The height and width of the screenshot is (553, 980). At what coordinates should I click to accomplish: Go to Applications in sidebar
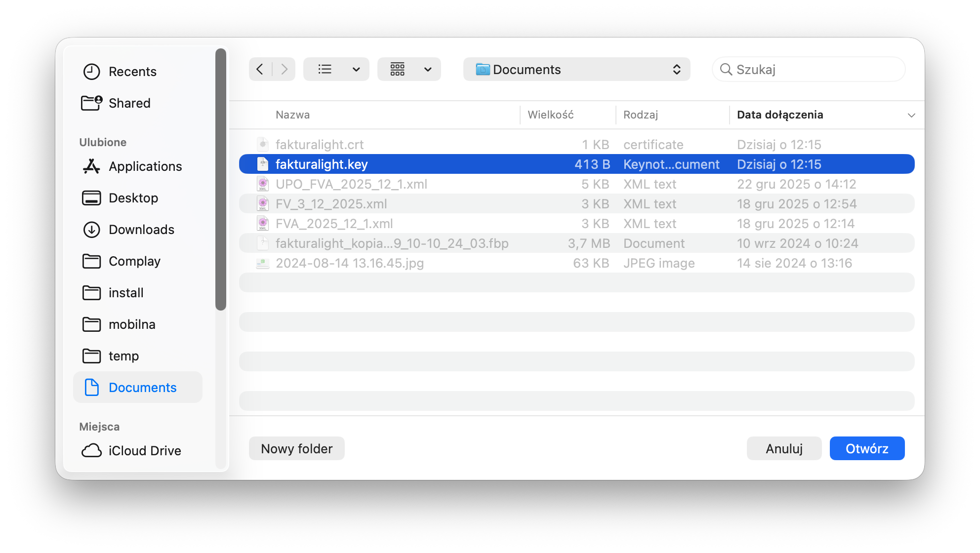145,166
